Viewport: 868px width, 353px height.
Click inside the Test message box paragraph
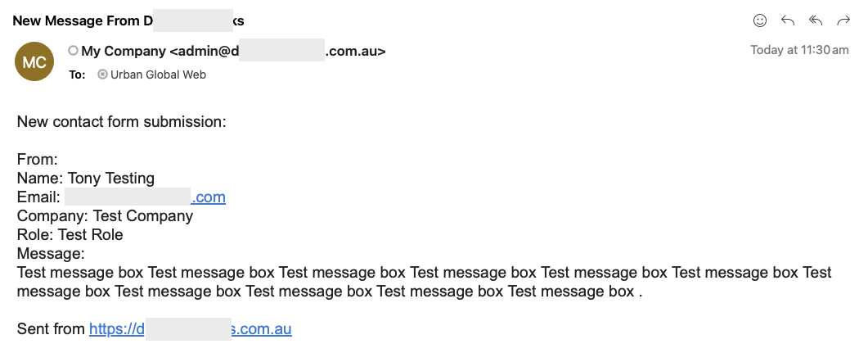tap(425, 282)
